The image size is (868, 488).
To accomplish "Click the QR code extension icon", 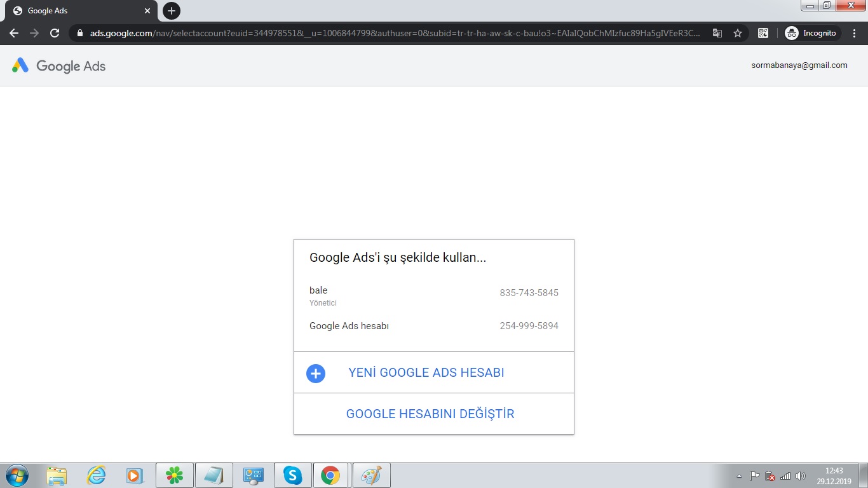I will [x=763, y=33].
